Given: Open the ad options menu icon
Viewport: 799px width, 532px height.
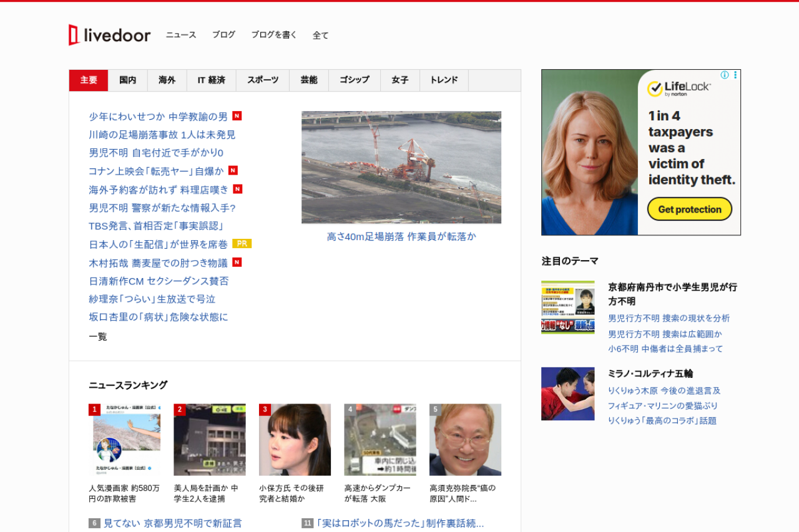Looking at the screenshot, I should coord(735,75).
